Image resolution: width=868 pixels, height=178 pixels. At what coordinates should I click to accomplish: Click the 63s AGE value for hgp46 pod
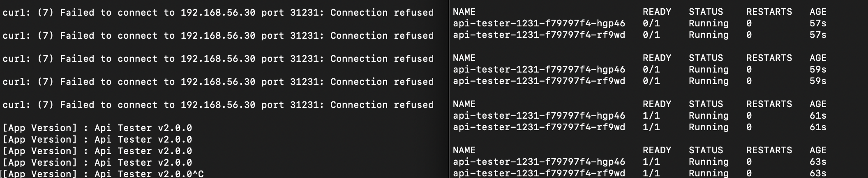click(818, 162)
